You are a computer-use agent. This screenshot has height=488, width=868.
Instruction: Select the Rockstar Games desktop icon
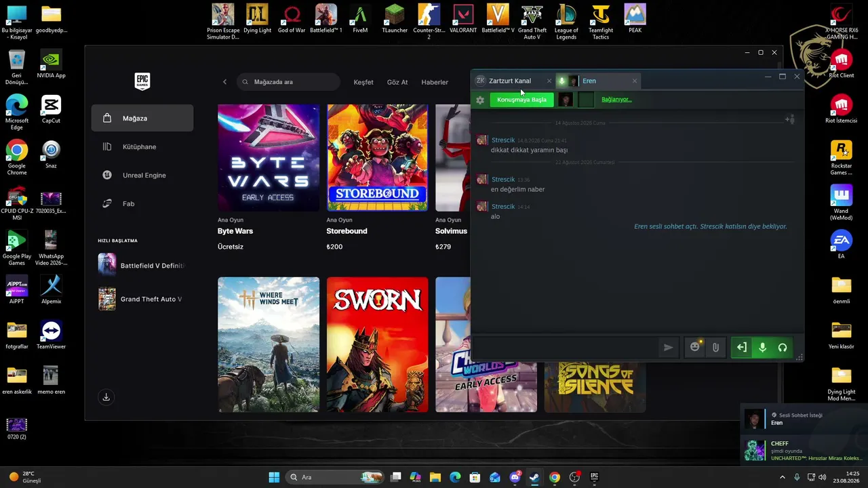tap(842, 158)
